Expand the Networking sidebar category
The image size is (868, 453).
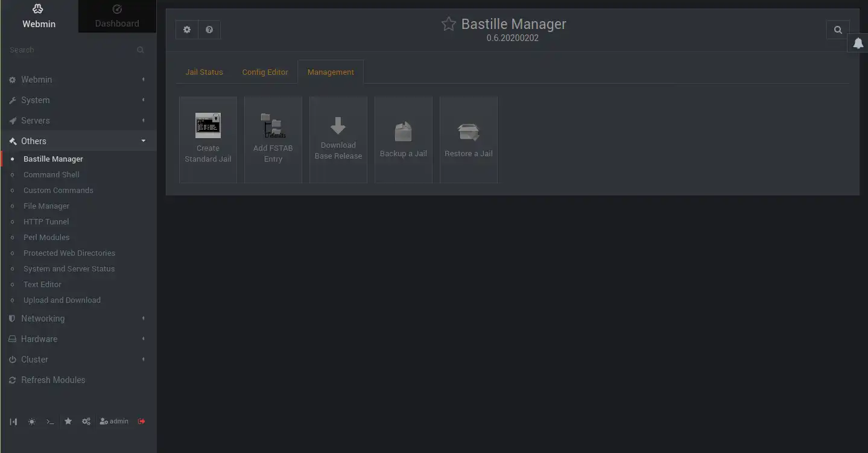tap(78, 318)
